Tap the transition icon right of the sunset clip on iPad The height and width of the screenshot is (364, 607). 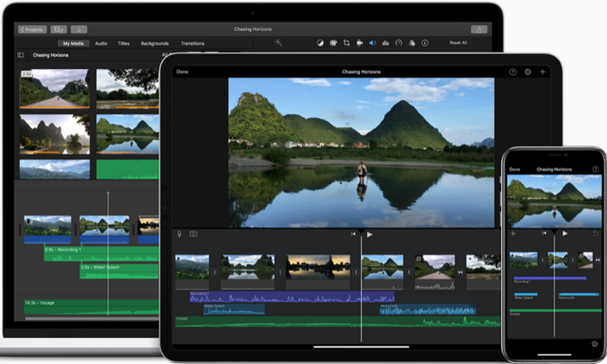coord(356,272)
